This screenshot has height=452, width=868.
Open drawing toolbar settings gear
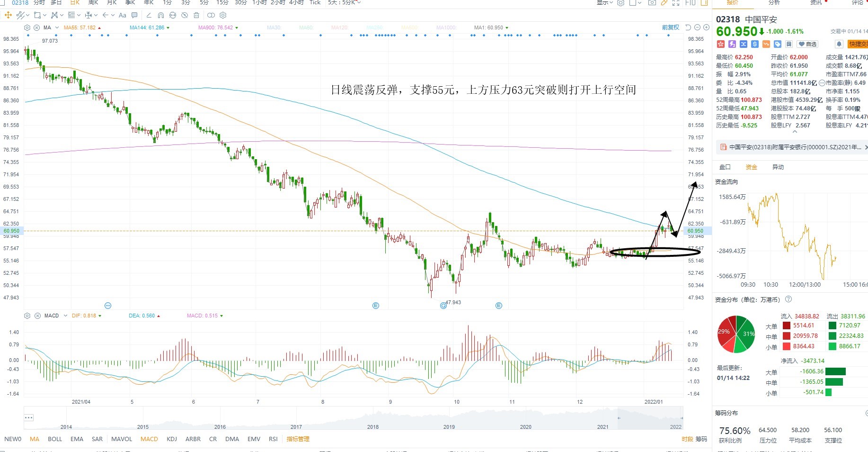223,15
